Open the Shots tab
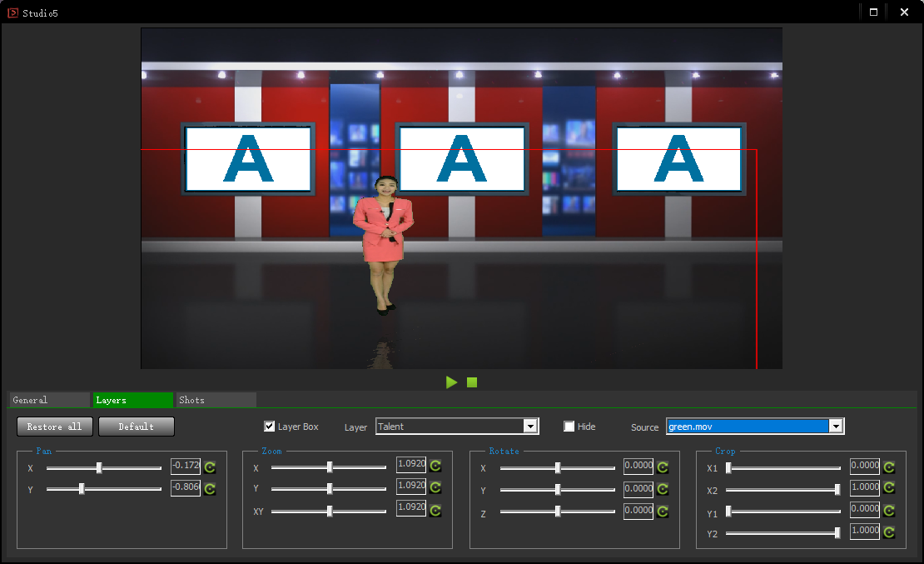The image size is (924, 564). (x=216, y=400)
